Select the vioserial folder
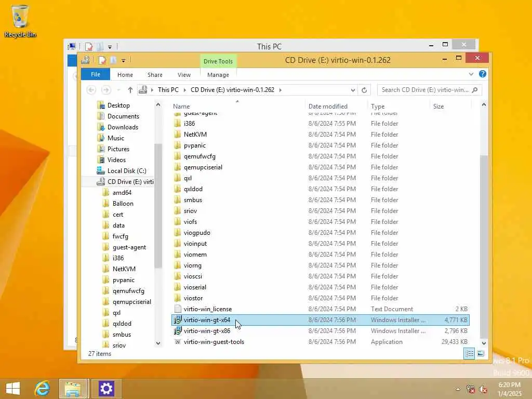532x399 pixels. pos(320,287)
